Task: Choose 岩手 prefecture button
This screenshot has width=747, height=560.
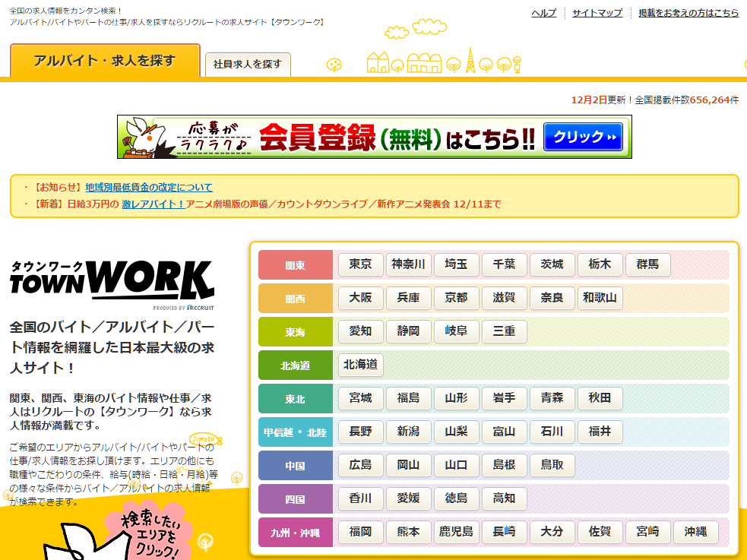Action: pos(504,398)
